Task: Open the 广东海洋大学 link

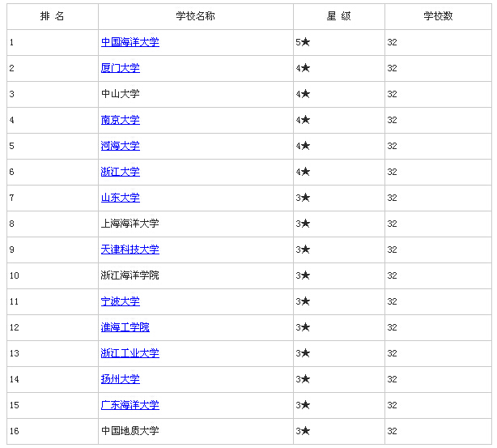Action: pos(130,405)
